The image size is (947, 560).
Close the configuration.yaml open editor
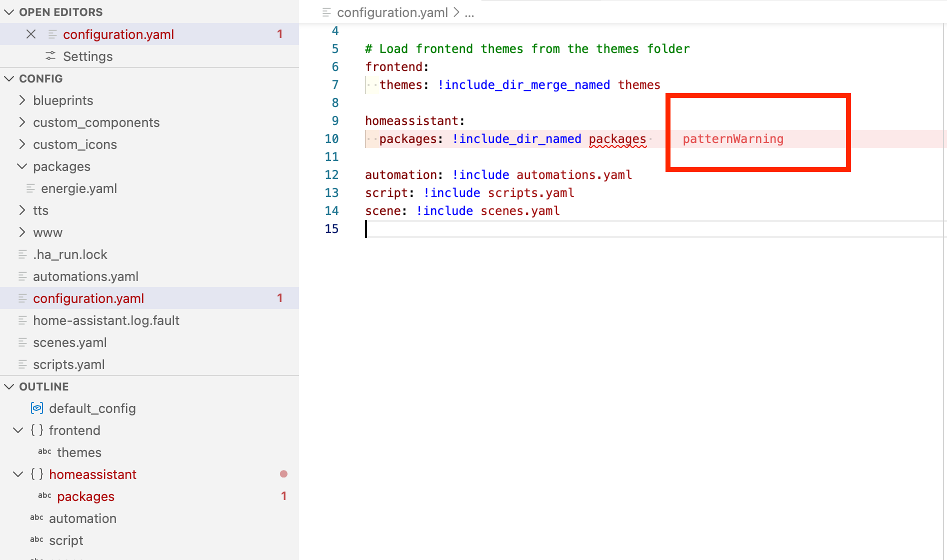coord(31,34)
